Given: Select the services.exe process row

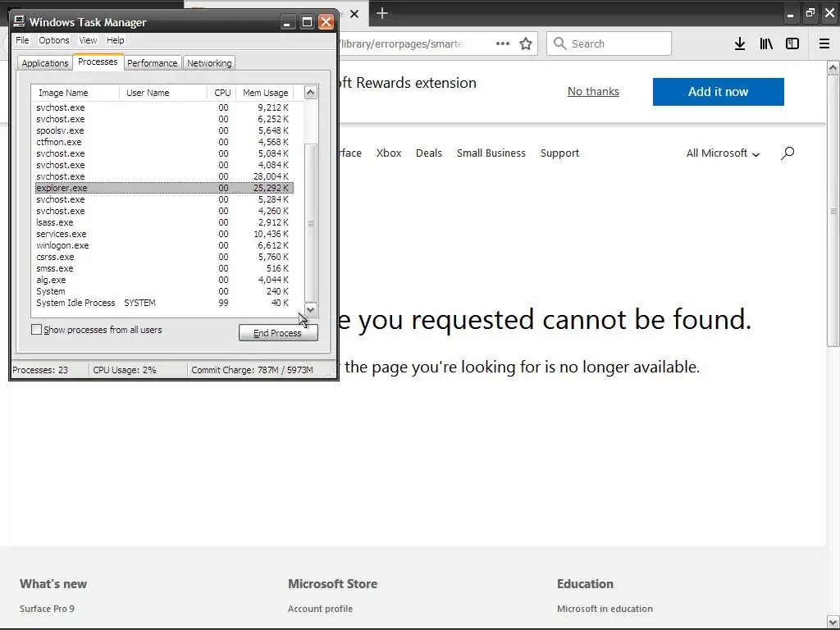Looking at the screenshot, I should coord(164,234).
